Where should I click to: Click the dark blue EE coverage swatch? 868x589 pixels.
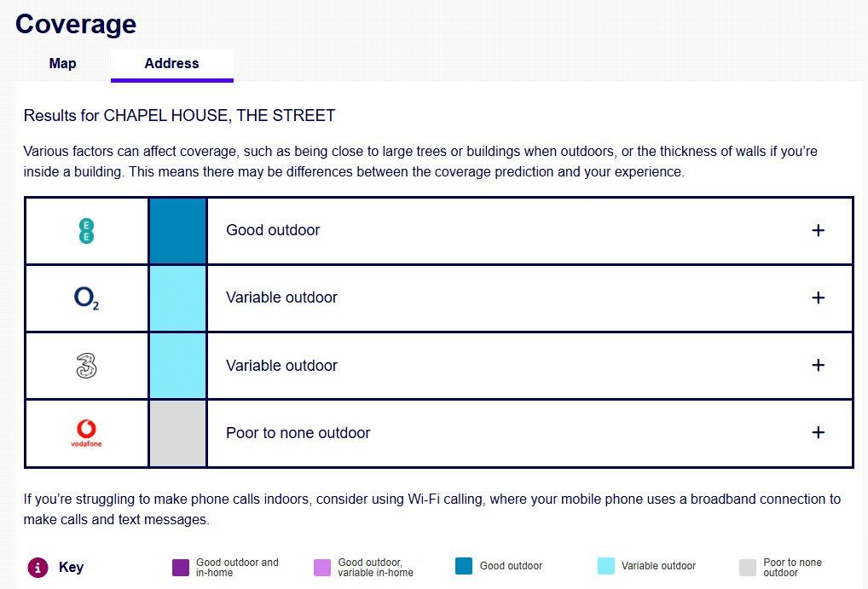coord(177,230)
